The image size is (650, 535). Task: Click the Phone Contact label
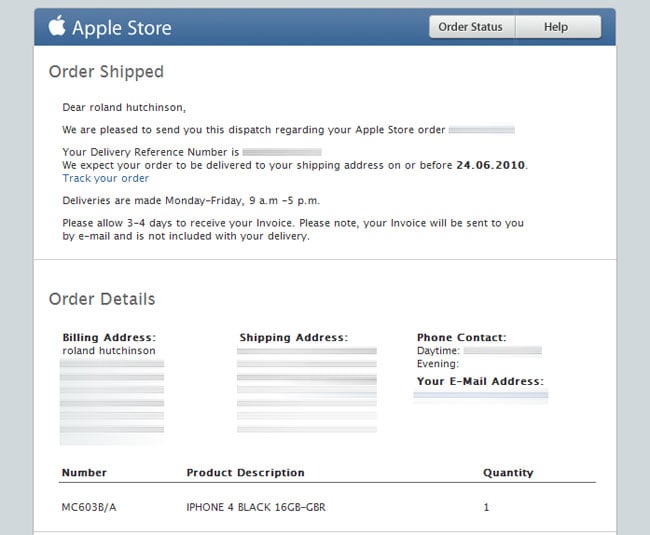click(x=462, y=337)
